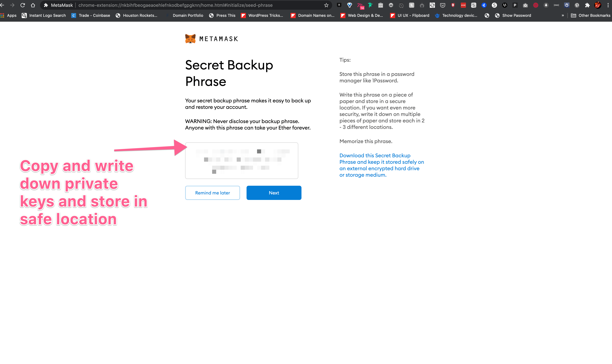The height and width of the screenshot is (364, 612).
Task: Download the Secret Backup Phrase link
Action: 382,165
